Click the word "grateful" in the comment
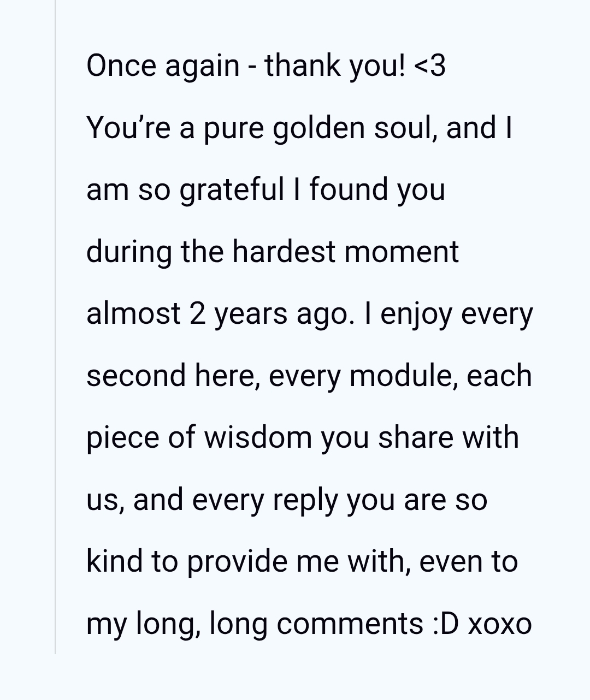590x700 pixels. pyautogui.click(x=232, y=190)
